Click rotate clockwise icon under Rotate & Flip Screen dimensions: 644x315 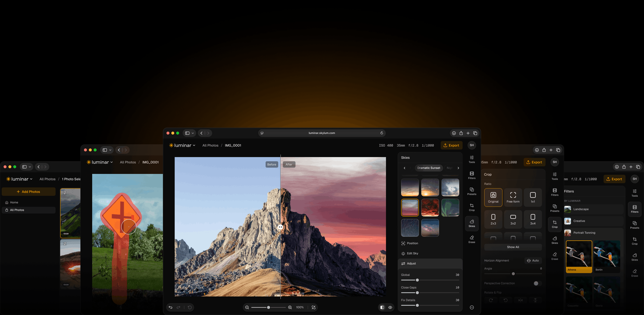coord(491,300)
